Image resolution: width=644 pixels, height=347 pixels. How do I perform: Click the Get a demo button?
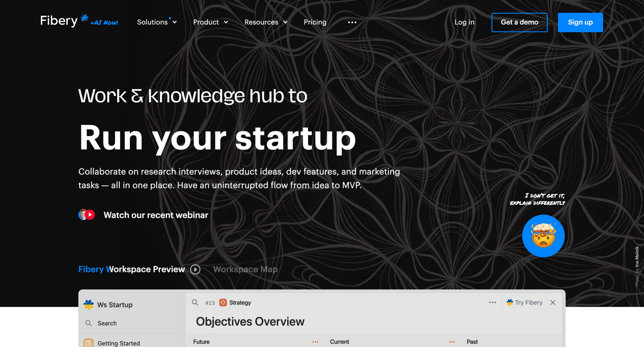click(519, 22)
